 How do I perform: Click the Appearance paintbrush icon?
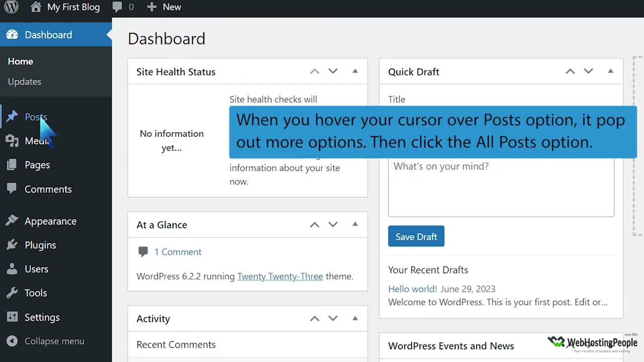12,221
